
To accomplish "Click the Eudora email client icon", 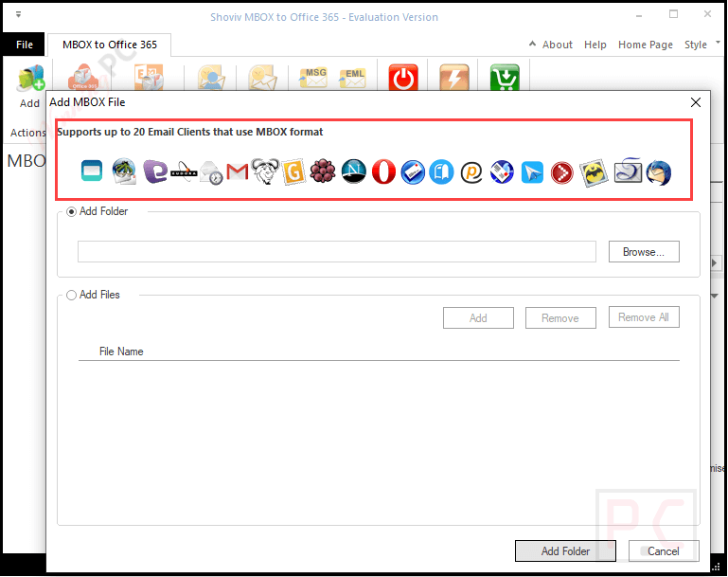I will click(184, 172).
